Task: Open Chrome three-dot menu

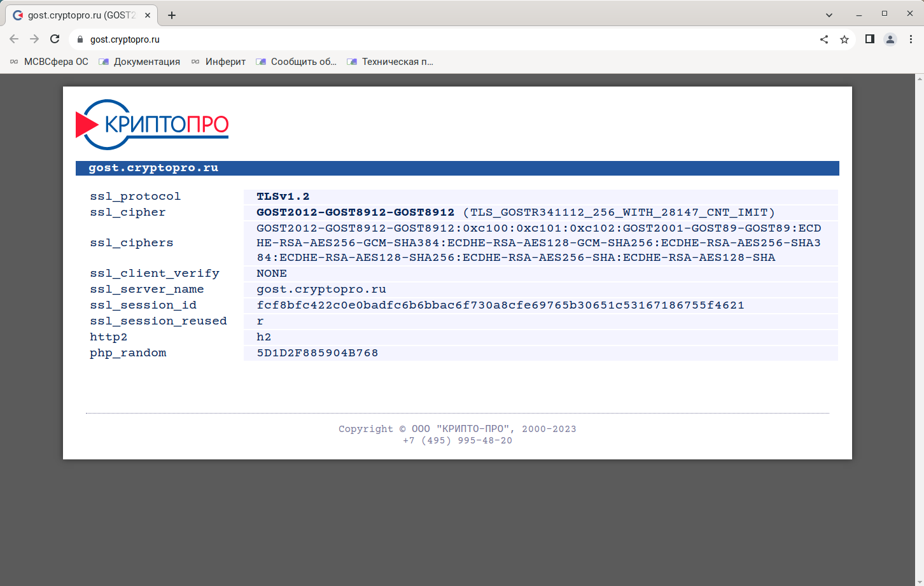Action: (911, 39)
